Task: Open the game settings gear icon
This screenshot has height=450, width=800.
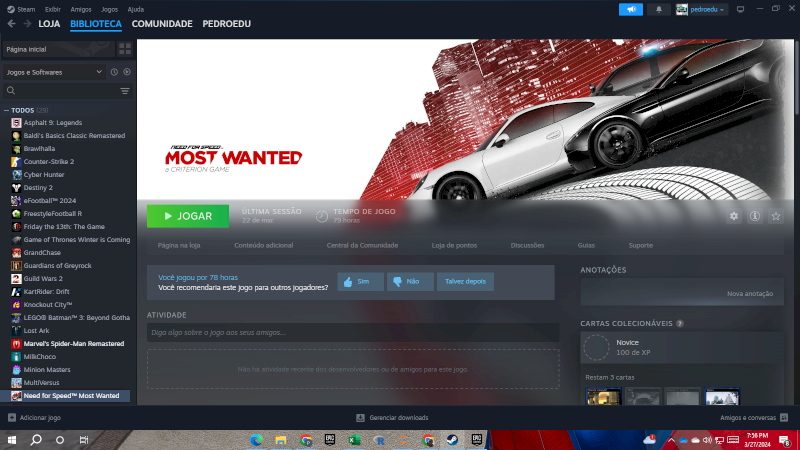Action: (x=734, y=216)
